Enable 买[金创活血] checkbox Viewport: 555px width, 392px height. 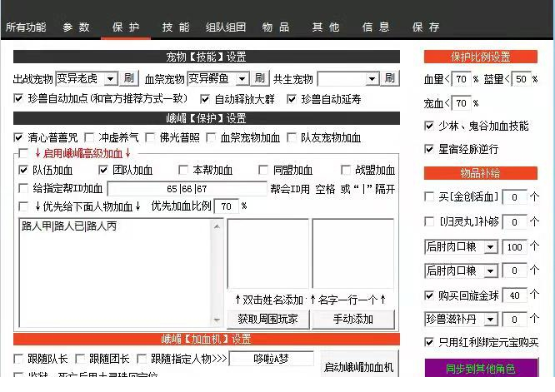pyautogui.click(x=429, y=196)
